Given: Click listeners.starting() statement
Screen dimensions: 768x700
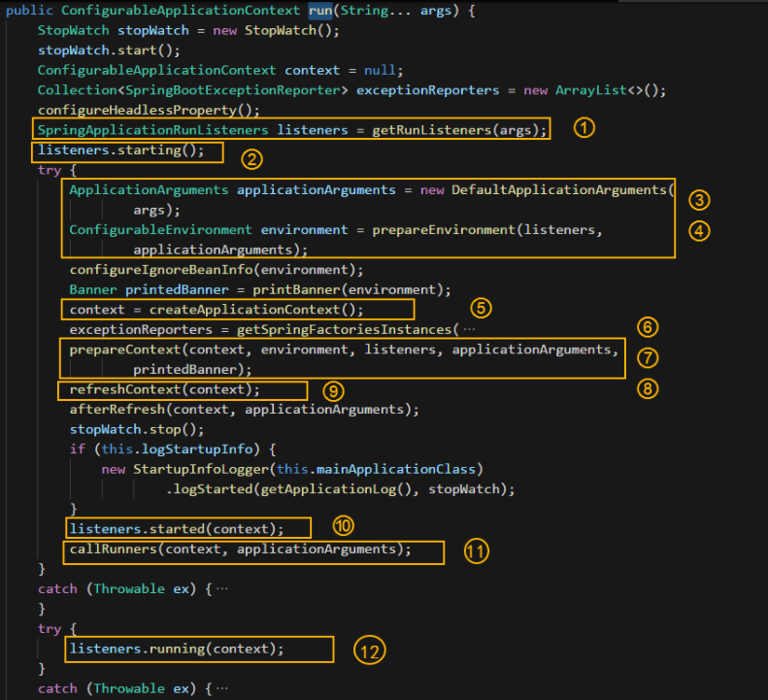Looking at the screenshot, I should tap(121, 150).
